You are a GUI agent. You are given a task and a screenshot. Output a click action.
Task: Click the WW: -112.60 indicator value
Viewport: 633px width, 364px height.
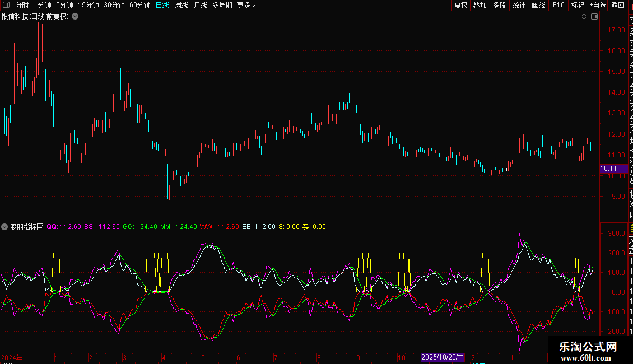pos(220,227)
